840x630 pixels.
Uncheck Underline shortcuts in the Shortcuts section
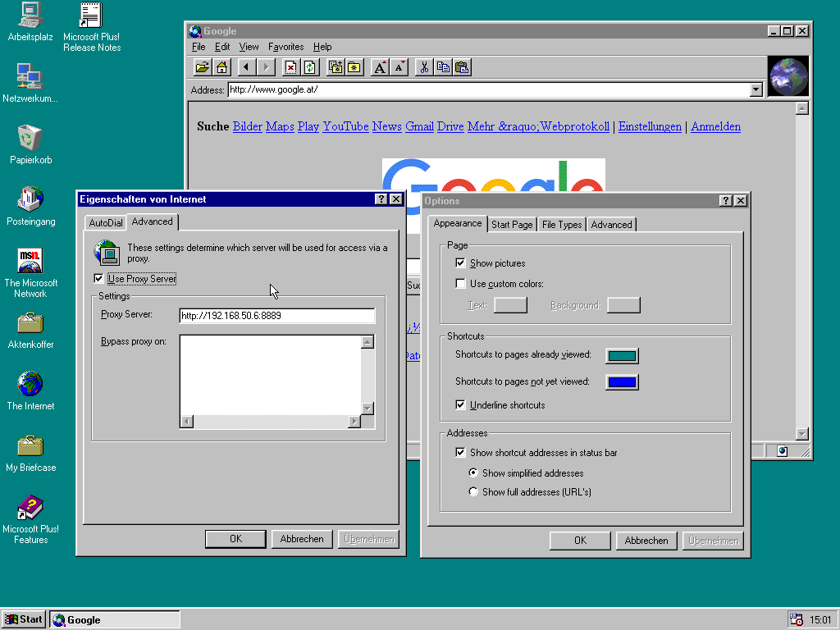[461, 404]
